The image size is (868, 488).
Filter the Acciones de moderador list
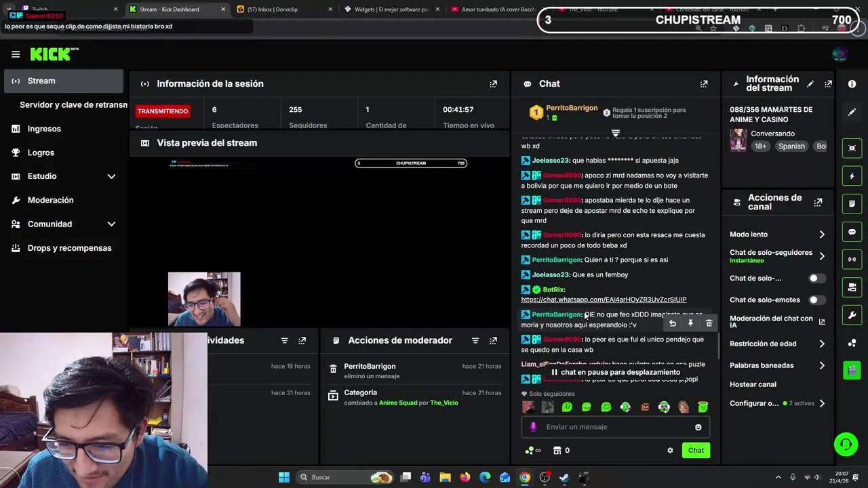(475, 340)
